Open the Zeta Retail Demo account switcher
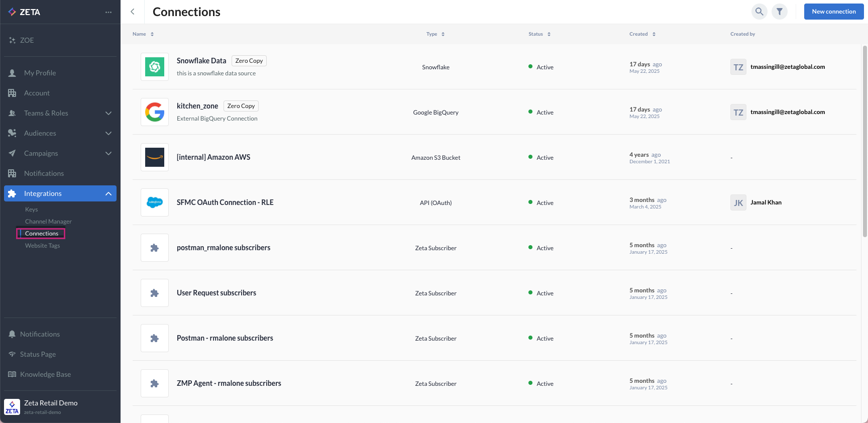The height and width of the screenshot is (423, 868). 60,406
